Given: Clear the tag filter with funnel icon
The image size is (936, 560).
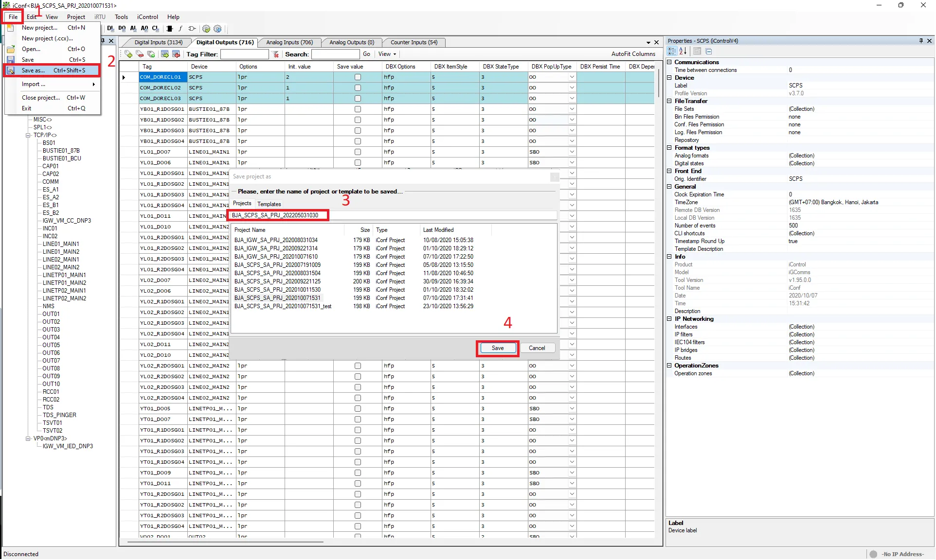Looking at the screenshot, I should pos(275,54).
